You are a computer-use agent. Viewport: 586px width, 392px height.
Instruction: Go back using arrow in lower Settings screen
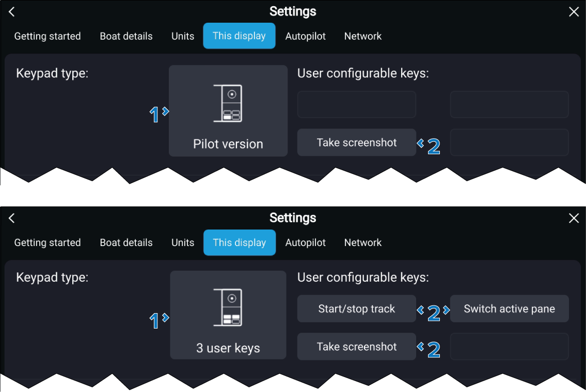[x=12, y=218]
